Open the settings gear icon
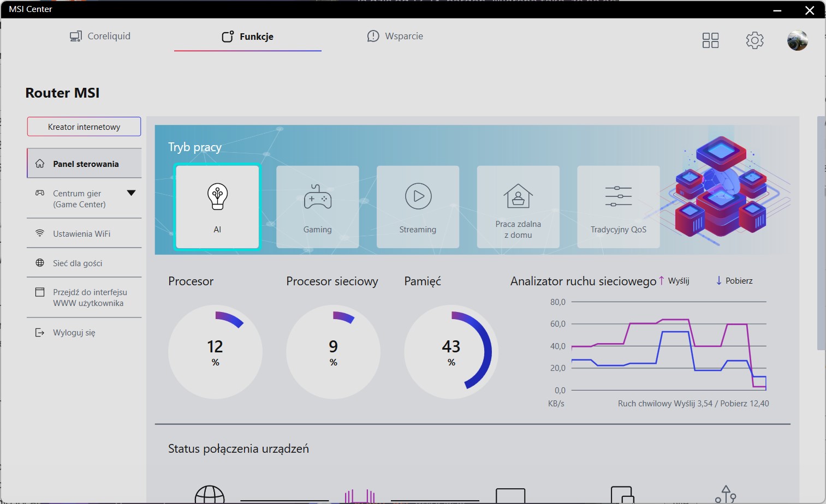Screen dimensions: 826x504 (754, 40)
